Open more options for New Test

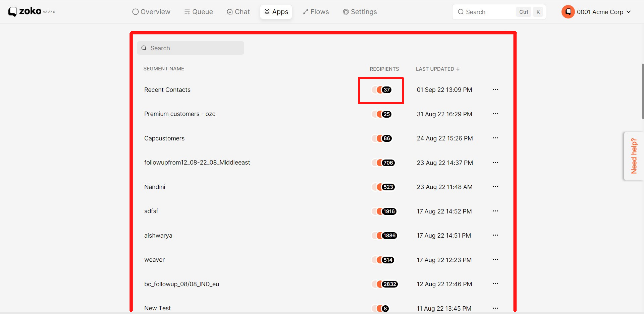[496, 308]
